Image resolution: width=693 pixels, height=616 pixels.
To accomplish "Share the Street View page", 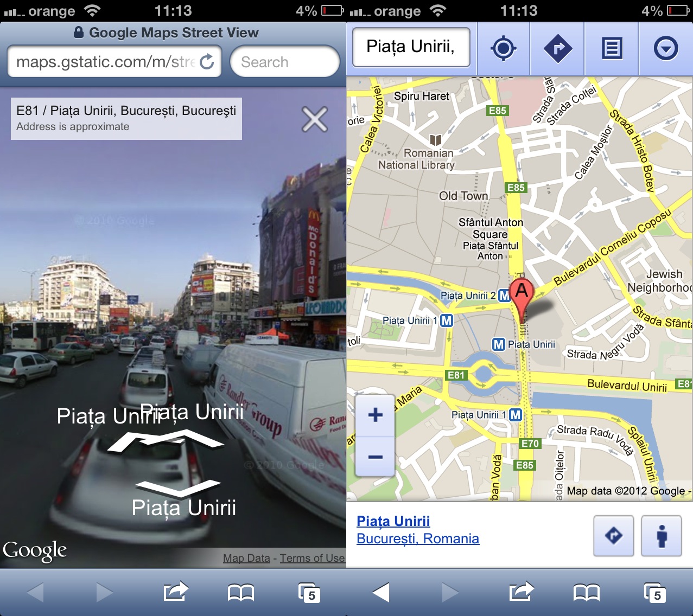I will 175,591.
